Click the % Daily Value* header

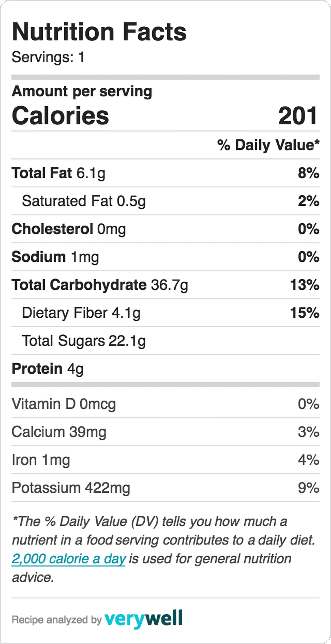click(x=268, y=145)
